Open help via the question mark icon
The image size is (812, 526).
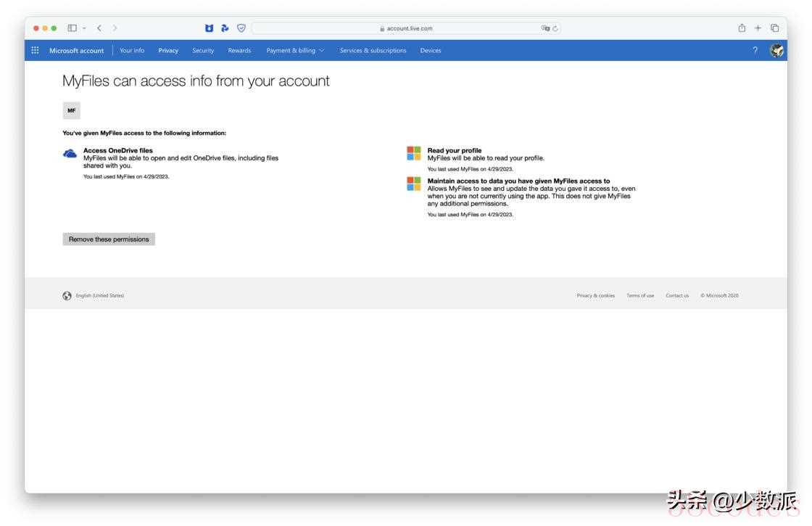pos(755,50)
